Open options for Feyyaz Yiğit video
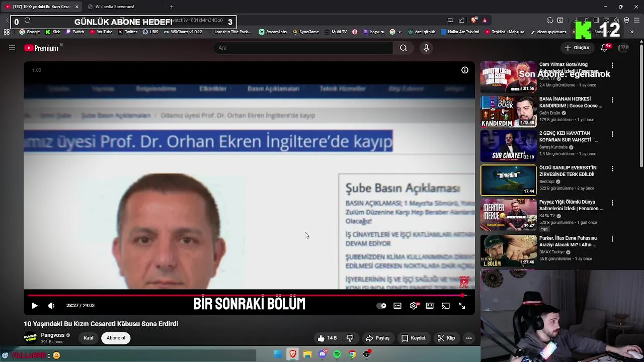This screenshot has width=644, height=362. 612,203
